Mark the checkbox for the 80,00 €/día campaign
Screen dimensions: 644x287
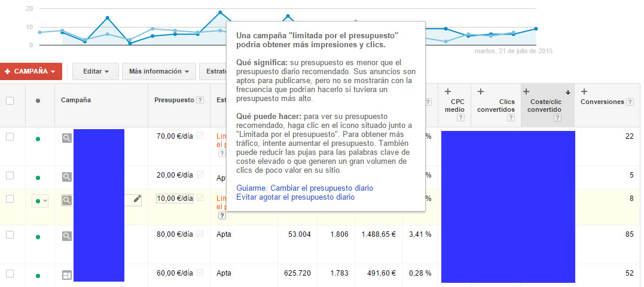coord(10,234)
